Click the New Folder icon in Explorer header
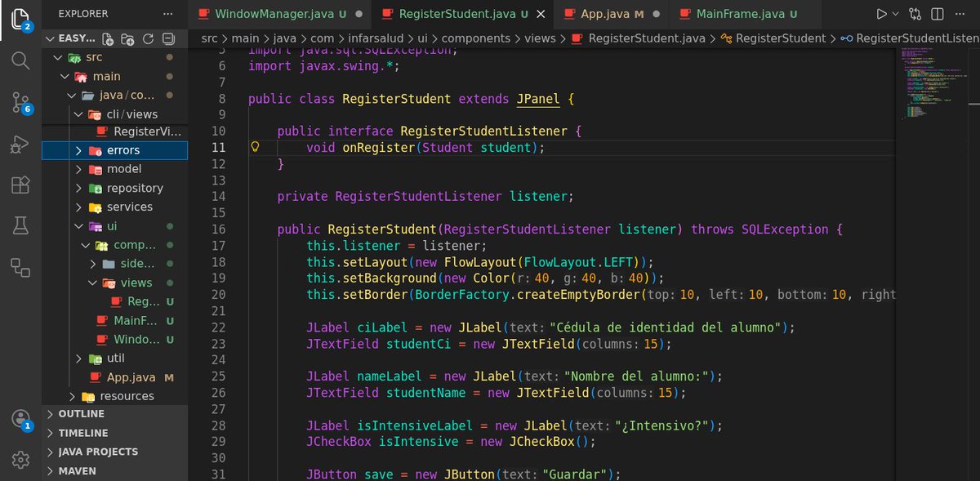980x481 pixels. pos(127,39)
